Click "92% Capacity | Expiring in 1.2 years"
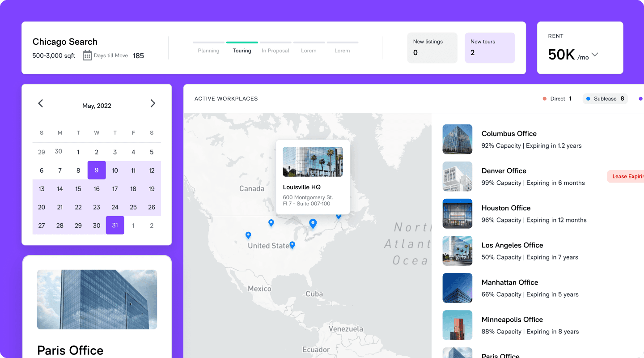 coord(532,145)
